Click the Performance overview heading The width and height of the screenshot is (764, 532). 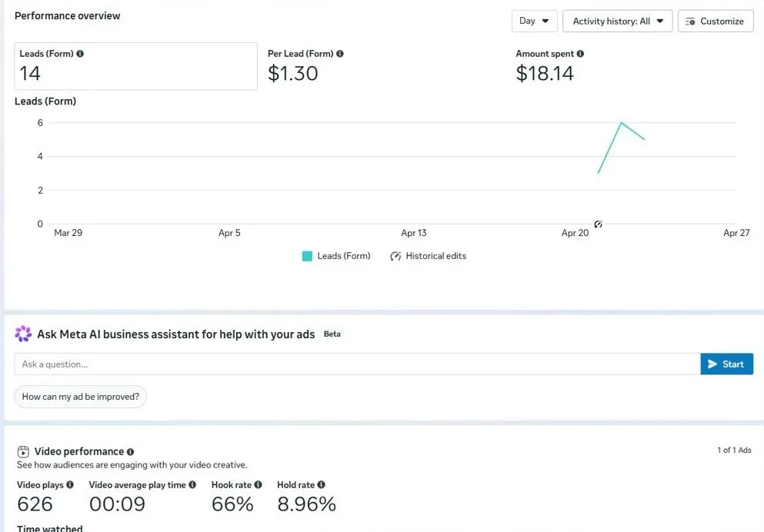click(x=67, y=15)
